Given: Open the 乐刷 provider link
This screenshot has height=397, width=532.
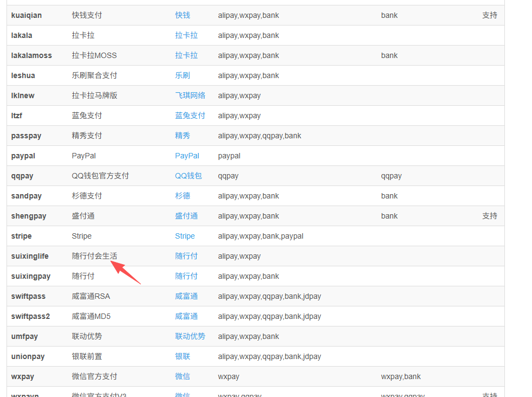Looking at the screenshot, I should 183,75.
